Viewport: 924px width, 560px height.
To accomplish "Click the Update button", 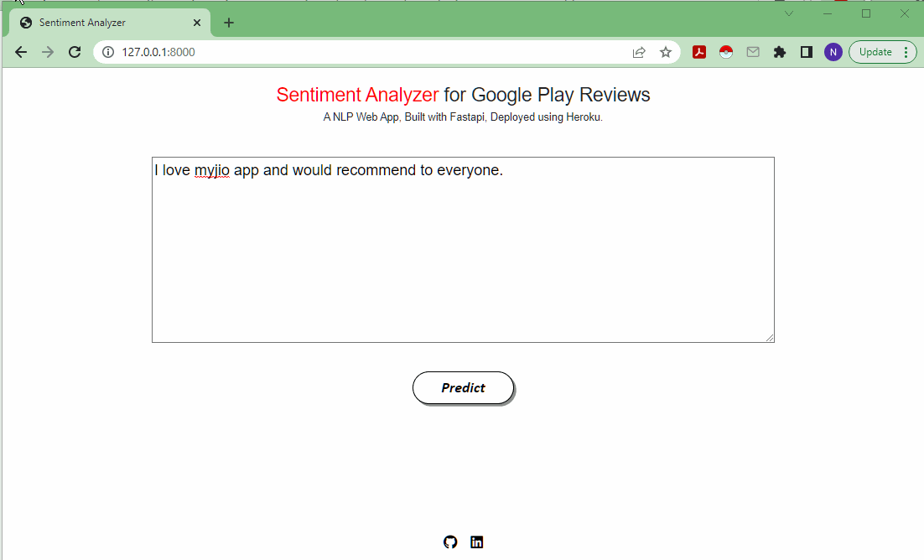I will pos(875,52).
